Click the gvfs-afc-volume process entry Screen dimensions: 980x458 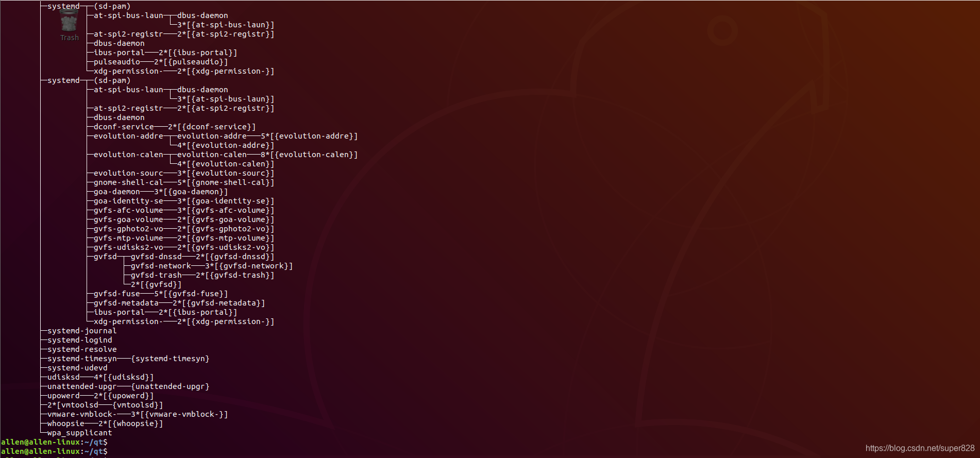pos(128,210)
